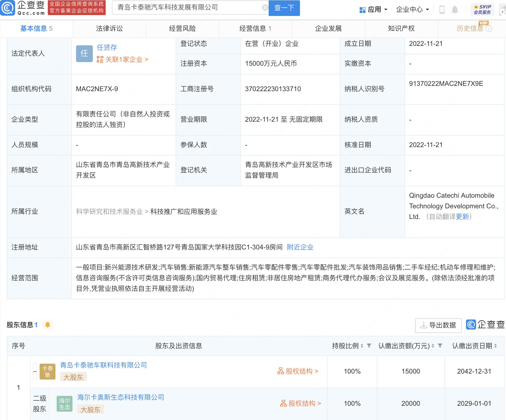506x420 pixels.
Task: Click shareholder alert bell icon
Action: pos(48,325)
